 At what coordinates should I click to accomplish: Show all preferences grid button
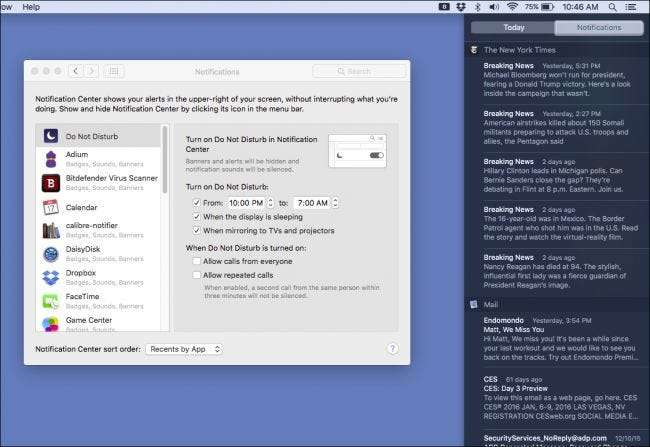click(x=114, y=71)
